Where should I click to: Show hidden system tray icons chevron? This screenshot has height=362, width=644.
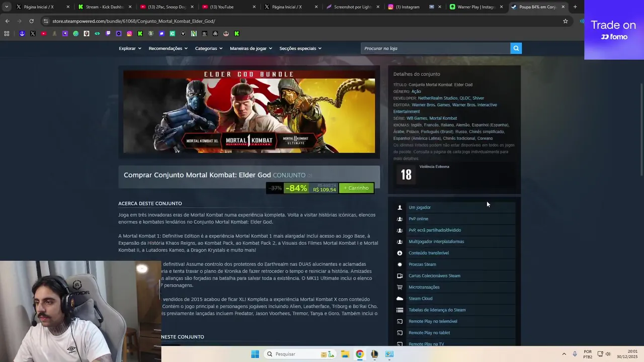pos(564,354)
